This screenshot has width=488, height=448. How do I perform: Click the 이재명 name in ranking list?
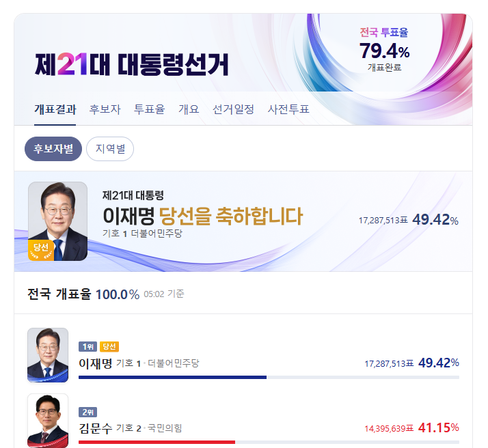tap(95, 363)
